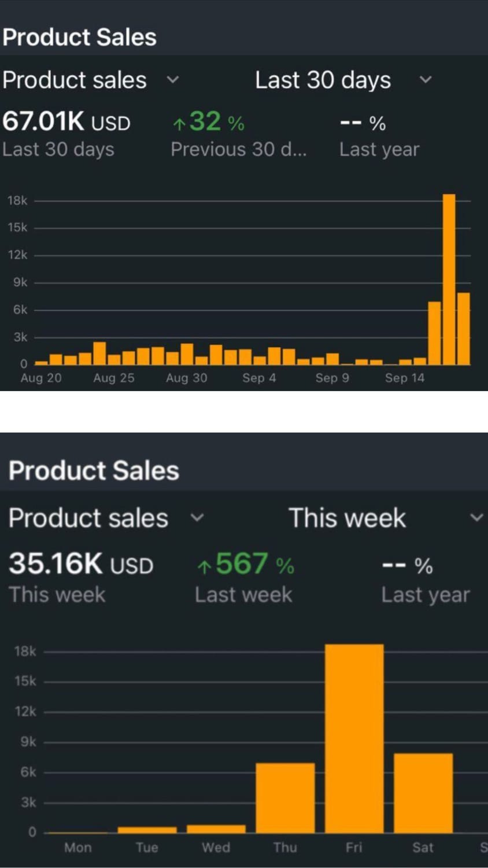Click the Sep 14 date axis label

pyautogui.click(x=405, y=378)
